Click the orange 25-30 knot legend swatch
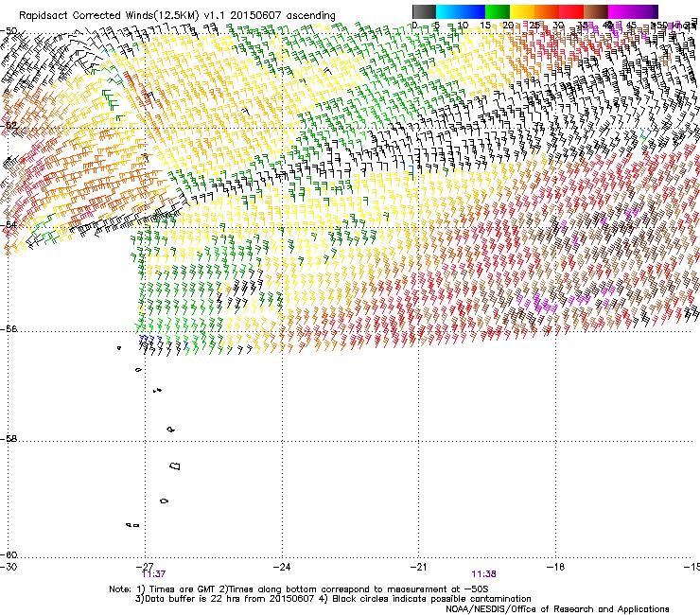This screenshot has width=700, height=615. click(x=547, y=11)
